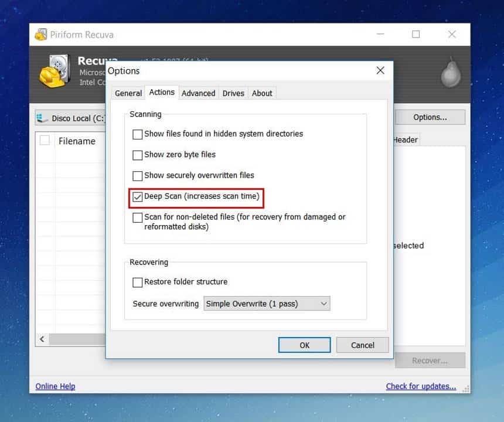Cancel the Options dialog
Image resolution: width=504 pixels, height=422 pixels.
pyautogui.click(x=363, y=345)
